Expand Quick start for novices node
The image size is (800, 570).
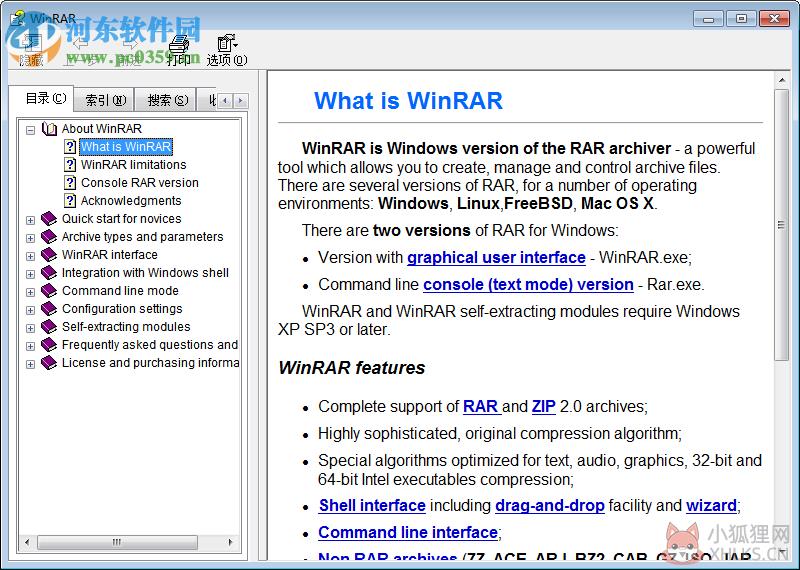31,220
